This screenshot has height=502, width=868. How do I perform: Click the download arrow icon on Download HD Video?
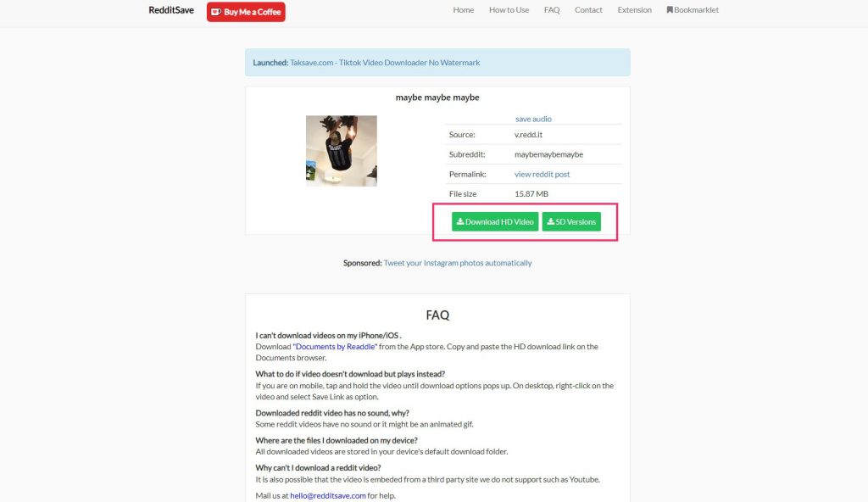pyautogui.click(x=460, y=221)
